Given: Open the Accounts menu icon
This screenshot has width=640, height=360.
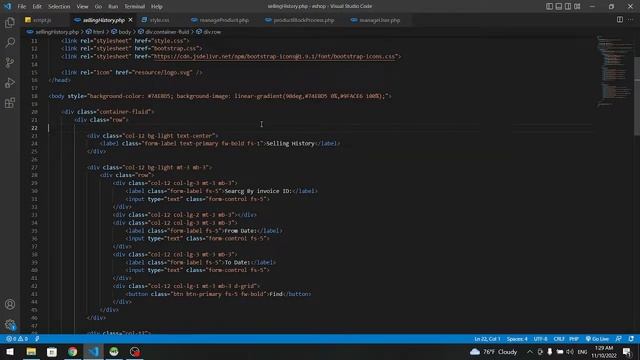Looking at the screenshot, I should 10,304.
